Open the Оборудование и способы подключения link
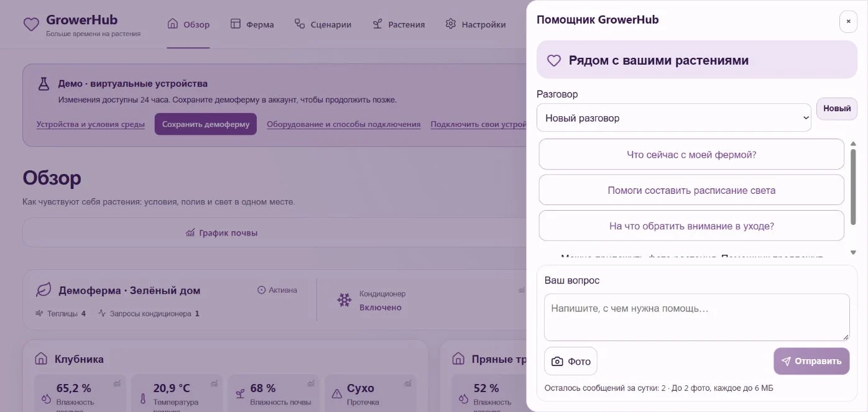This screenshot has width=868, height=412. tap(344, 124)
